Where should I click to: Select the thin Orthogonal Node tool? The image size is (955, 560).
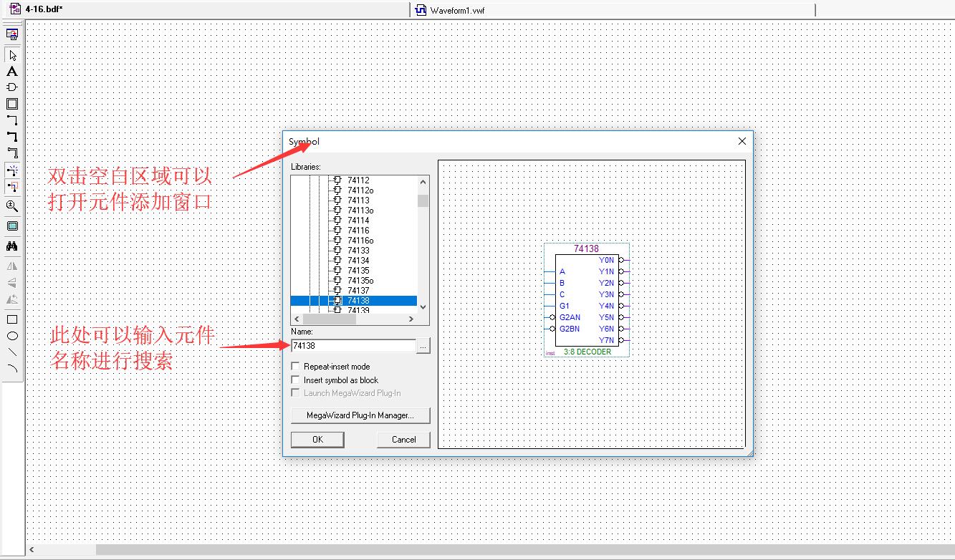point(12,120)
